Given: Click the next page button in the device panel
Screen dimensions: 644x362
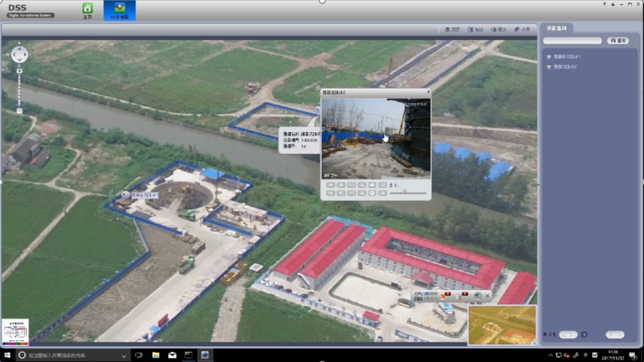Looking at the screenshot, I should [x=615, y=335].
